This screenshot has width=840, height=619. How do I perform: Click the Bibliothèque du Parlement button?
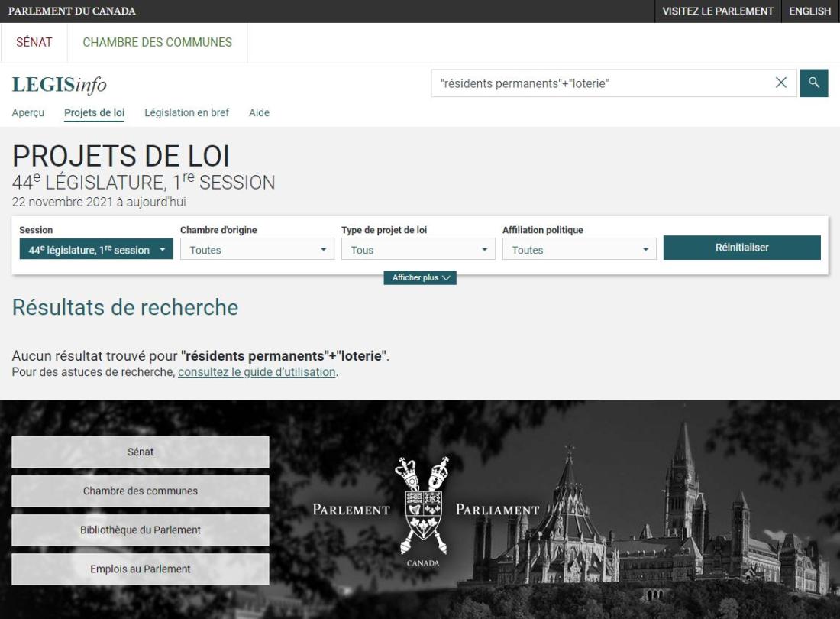tap(141, 530)
